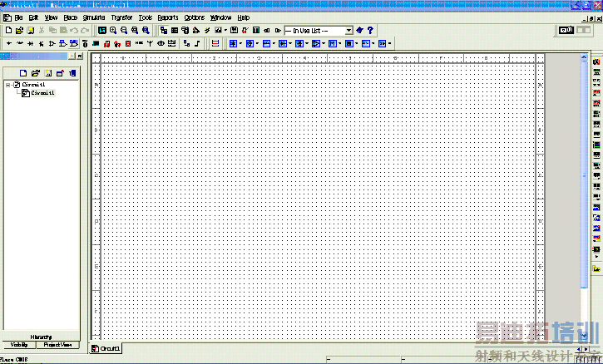Select the Bode Plotter instrument
The width and height of the screenshot is (603, 364).
point(596,113)
